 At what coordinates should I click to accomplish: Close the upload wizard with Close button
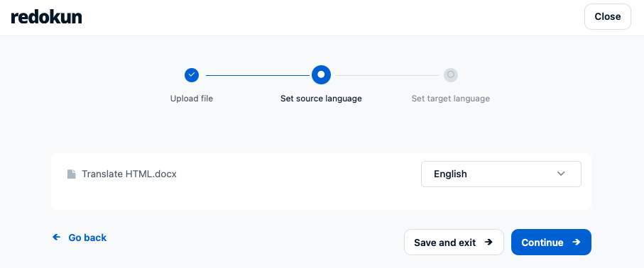[x=608, y=17]
